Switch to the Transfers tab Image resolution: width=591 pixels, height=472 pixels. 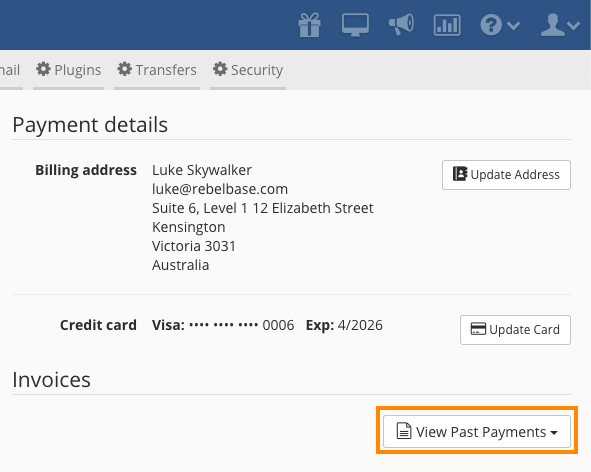[x=157, y=70]
